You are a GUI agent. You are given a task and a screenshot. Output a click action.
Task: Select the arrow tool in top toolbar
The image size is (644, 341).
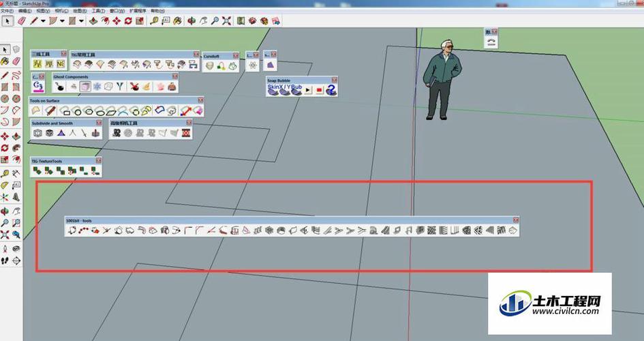pyautogui.click(x=7, y=20)
